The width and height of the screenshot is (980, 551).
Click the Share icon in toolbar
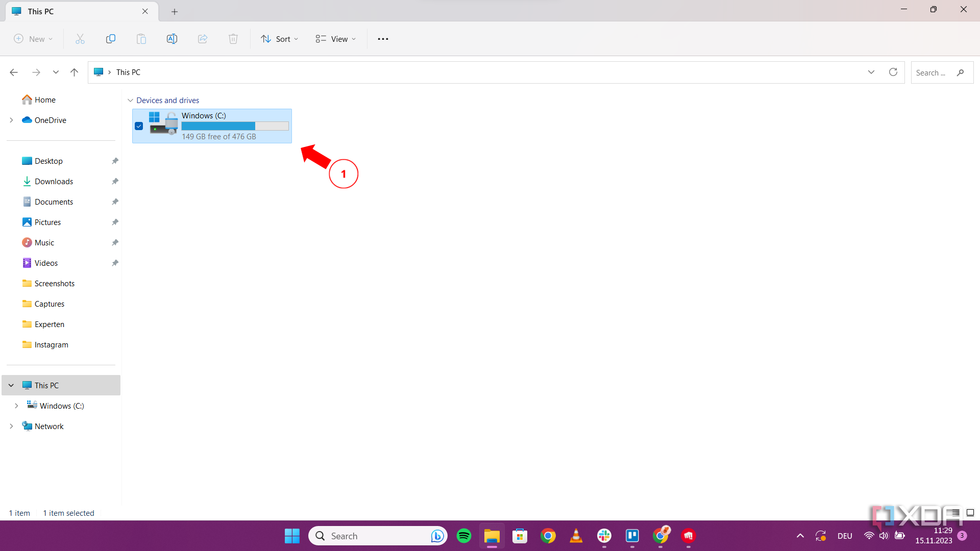[203, 39]
